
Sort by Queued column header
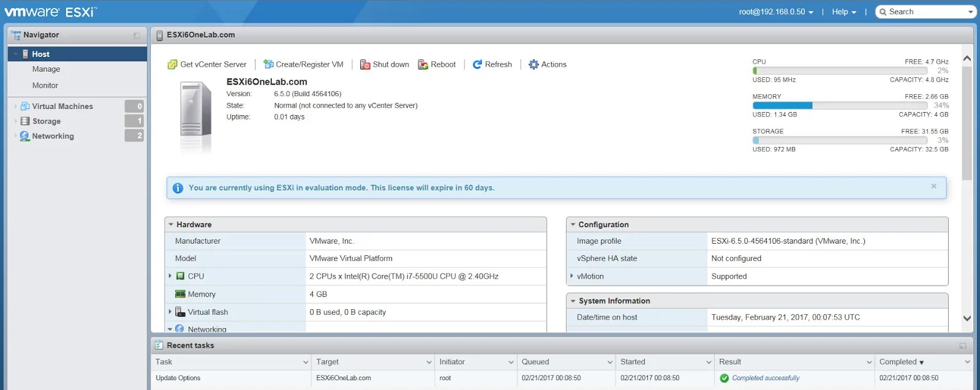535,362
